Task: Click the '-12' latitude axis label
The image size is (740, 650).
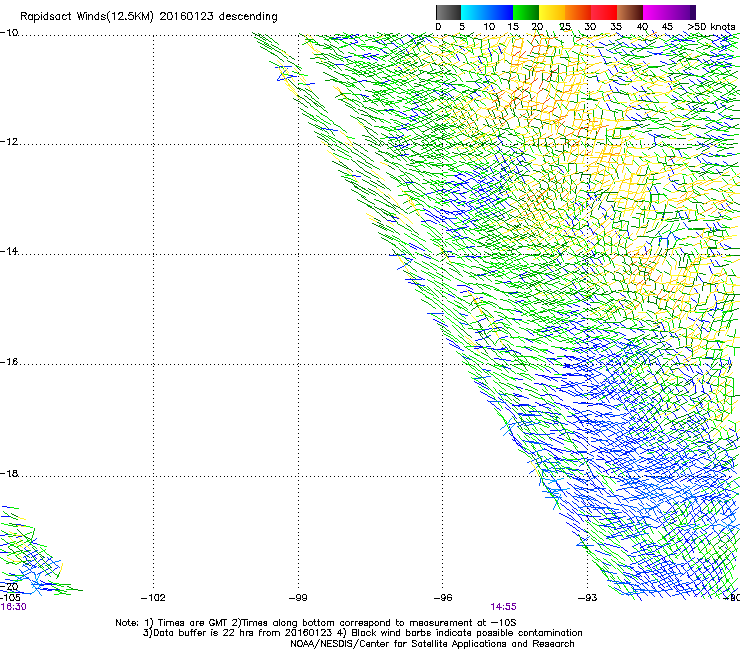Action: (x=9, y=142)
